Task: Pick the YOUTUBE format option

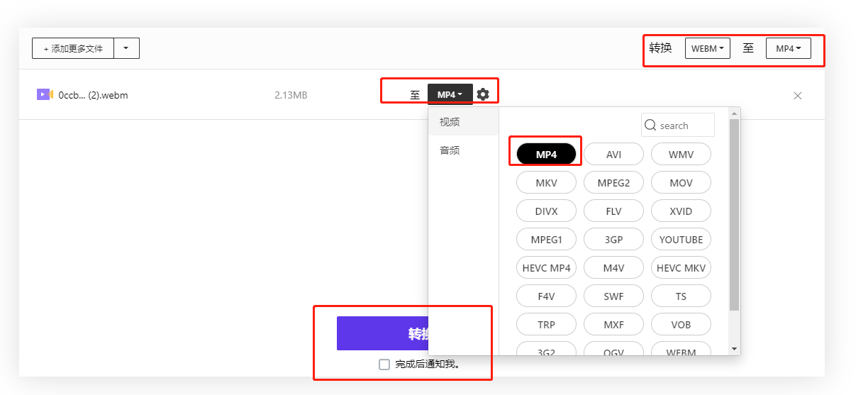Action: coord(681,240)
